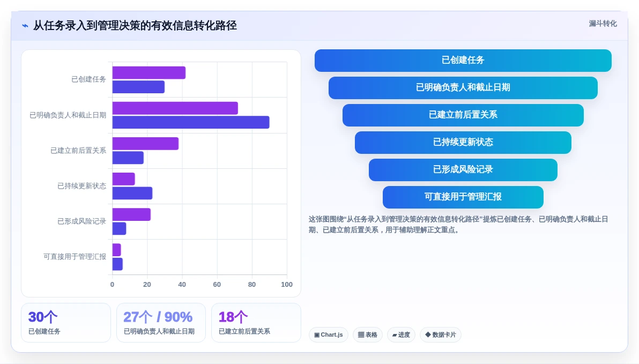The width and height of the screenshot is (639, 364).
Task: Click the 数据卡片 tag chip
Action: click(441, 335)
